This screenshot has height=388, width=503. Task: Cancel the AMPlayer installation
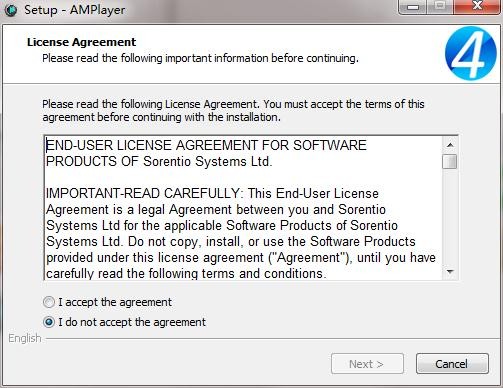point(452,364)
